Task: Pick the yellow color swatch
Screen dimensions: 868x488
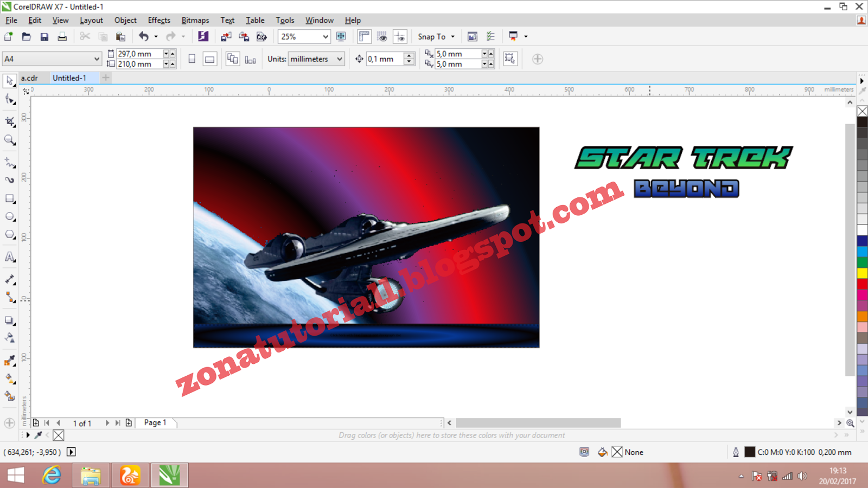Action: [862, 273]
